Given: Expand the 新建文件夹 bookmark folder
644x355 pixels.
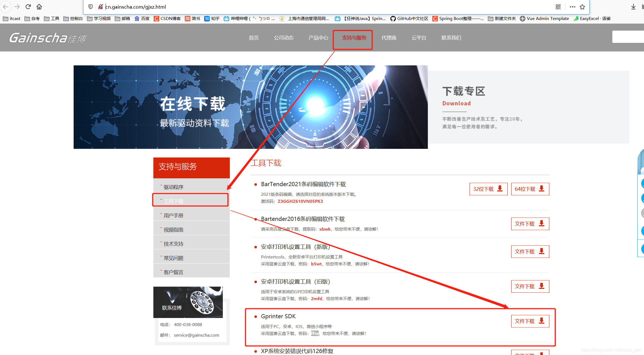Looking at the screenshot, I should [x=502, y=19].
